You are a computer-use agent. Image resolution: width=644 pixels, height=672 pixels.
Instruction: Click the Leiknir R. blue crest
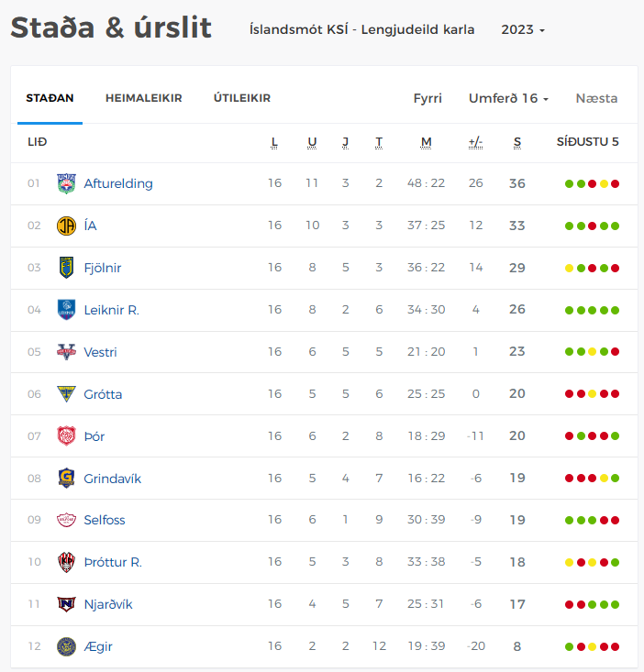66,310
